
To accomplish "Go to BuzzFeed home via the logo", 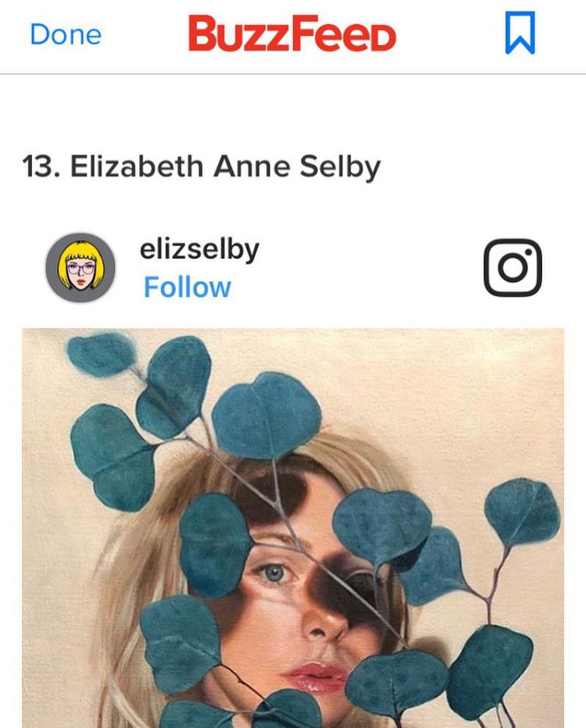I will click(292, 33).
